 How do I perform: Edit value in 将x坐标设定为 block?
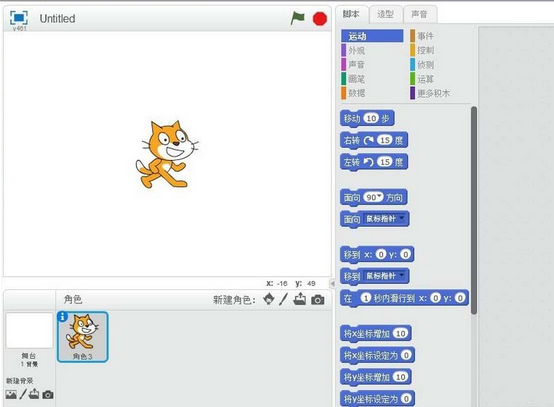(406, 355)
